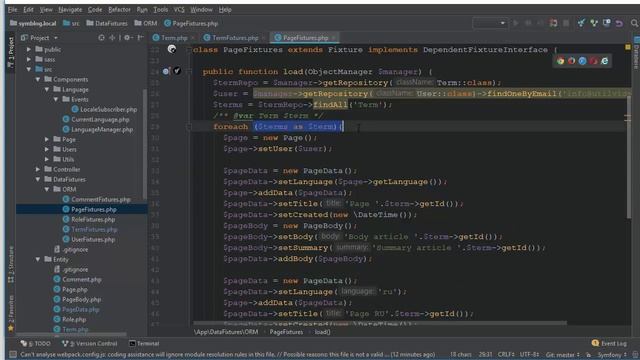The image size is (640, 360).
Task: Click the editor horizontal scrollbar
Action: click(x=380, y=323)
